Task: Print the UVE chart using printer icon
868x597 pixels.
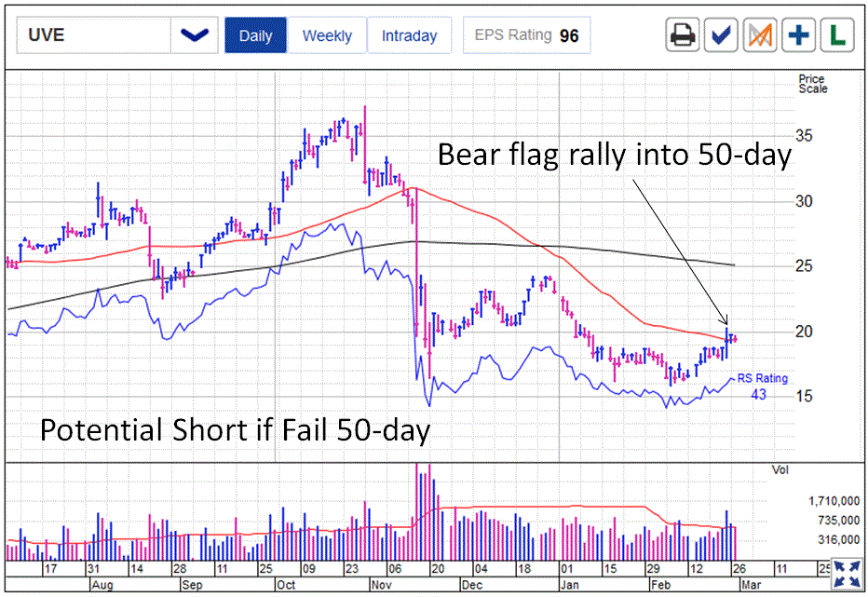Action: 683,34
